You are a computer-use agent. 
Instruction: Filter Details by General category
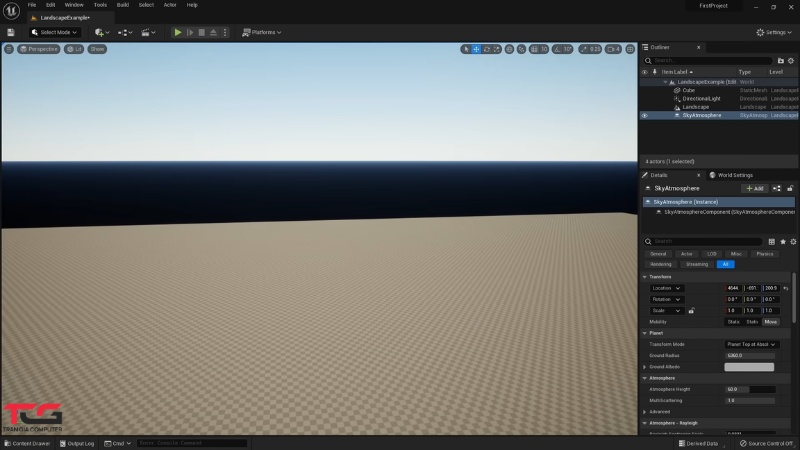tap(658, 254)
